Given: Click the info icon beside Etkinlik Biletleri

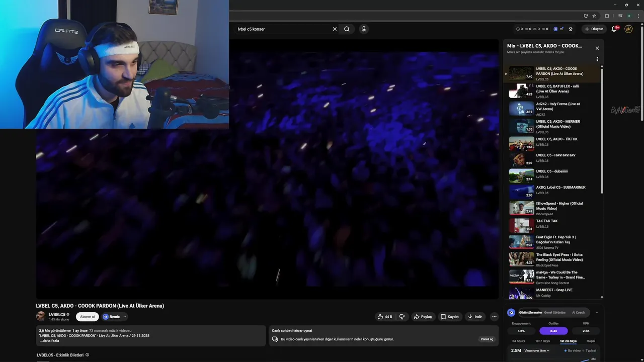Looking at the screenshot, I should click(x=87, y=355).
